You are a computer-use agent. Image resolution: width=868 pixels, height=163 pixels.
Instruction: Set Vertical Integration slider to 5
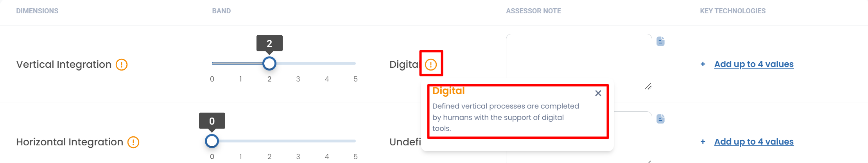[355, 63]
